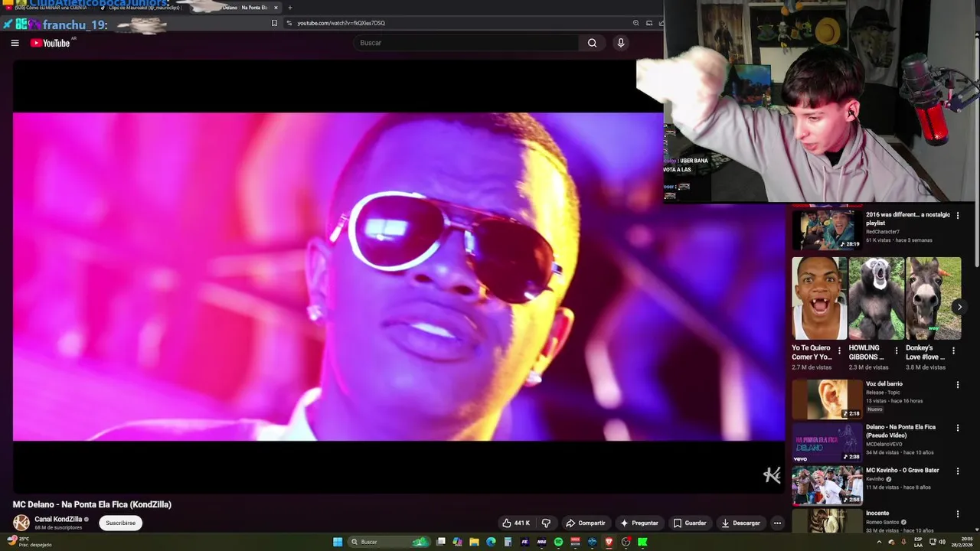Save video with the Guardar button
Image resolution: width=980 pixels, height=551 pixels.
tap(690, 523)
